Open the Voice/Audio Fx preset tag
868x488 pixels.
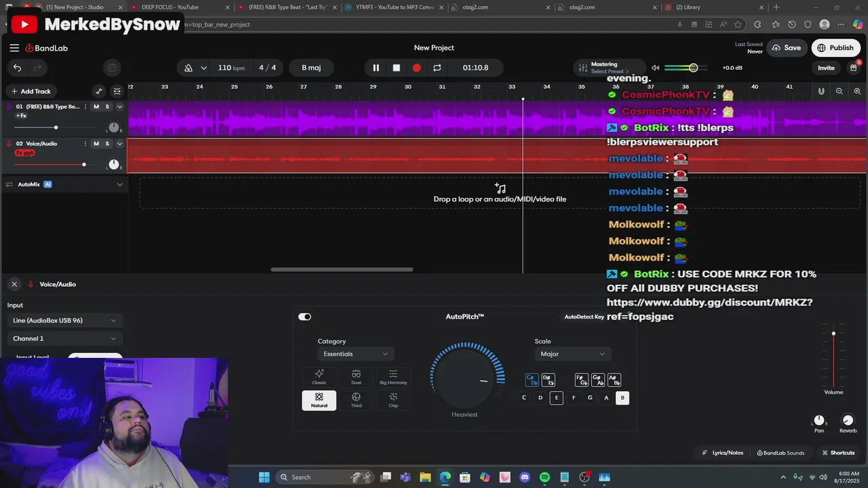24,153
